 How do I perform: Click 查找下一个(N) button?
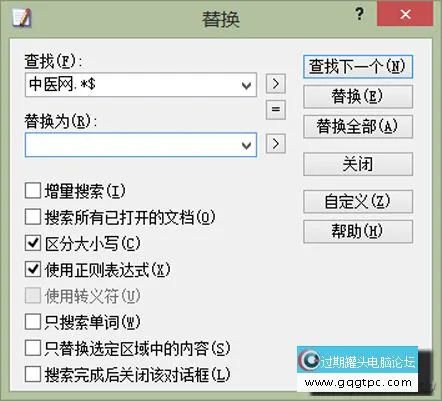pos(358,67)
